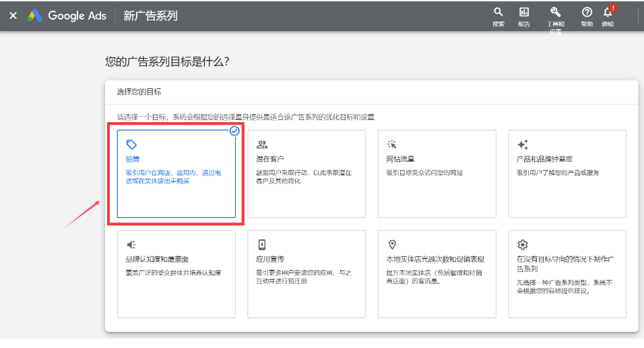
Task: Open the search (搜索) tool
Action: 498,12
